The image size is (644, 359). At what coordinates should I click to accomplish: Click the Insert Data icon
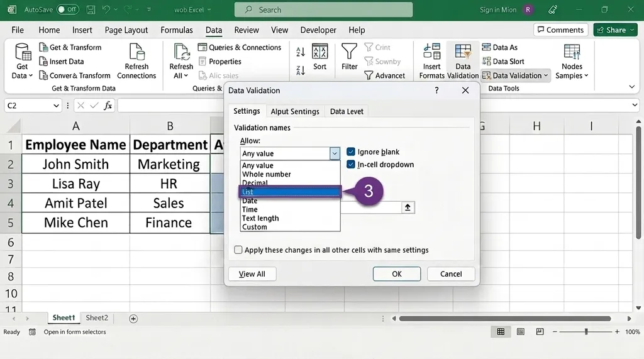43,61
